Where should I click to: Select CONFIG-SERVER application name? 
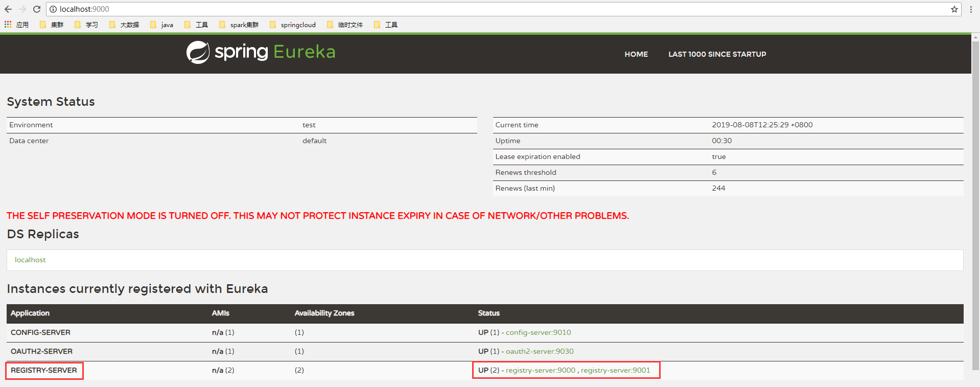[40, 332]
